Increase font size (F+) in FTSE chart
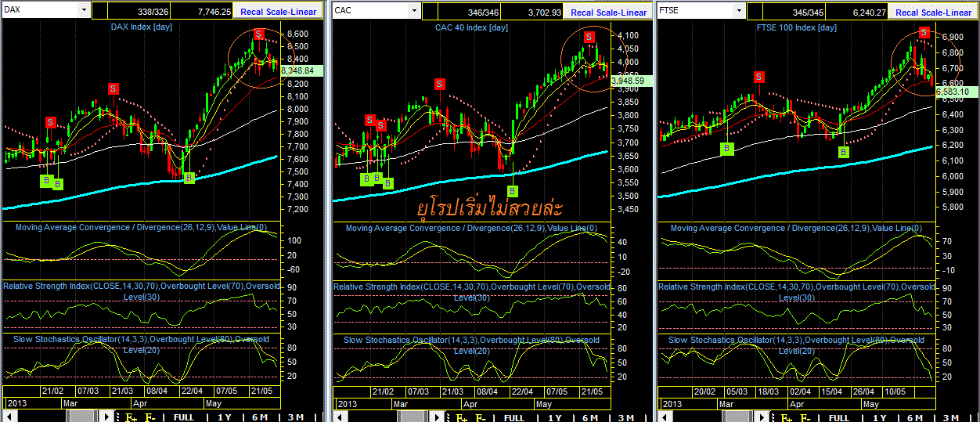Image resolution: width=980 pixels, height=422 pixels. [x=786, y=417]
